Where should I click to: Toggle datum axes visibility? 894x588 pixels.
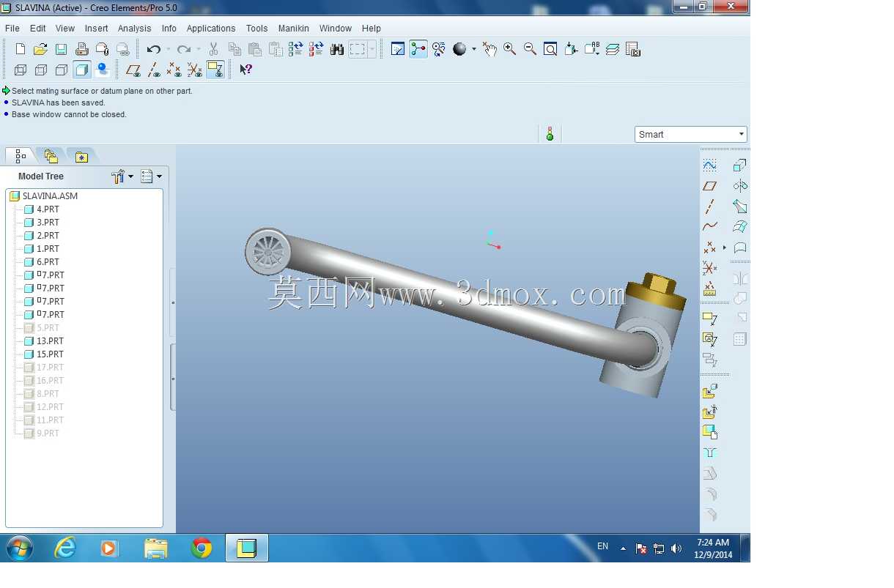point(153,70)
